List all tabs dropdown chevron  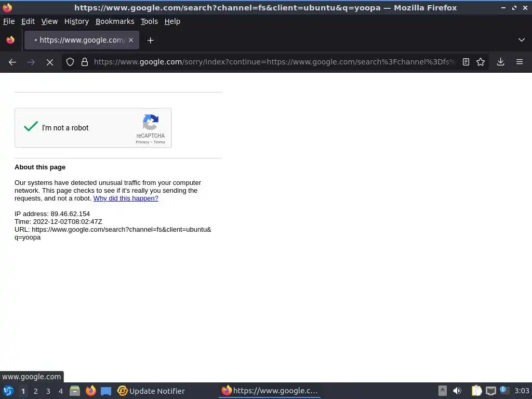coord(522,40)
